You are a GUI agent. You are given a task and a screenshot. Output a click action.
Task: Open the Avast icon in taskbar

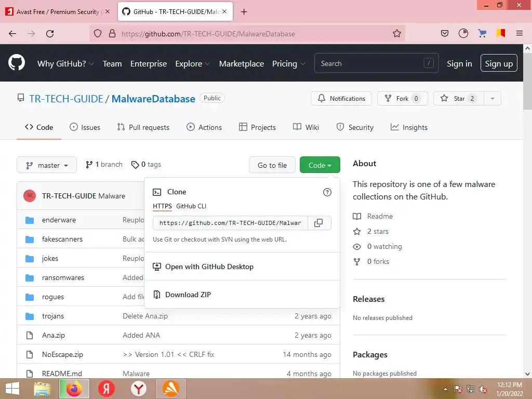click(170, 389)
